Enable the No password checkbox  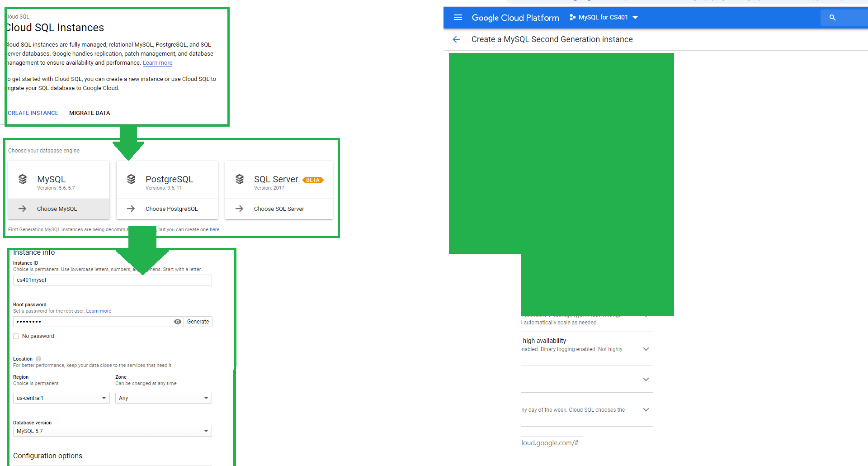(x=16, y=336)
